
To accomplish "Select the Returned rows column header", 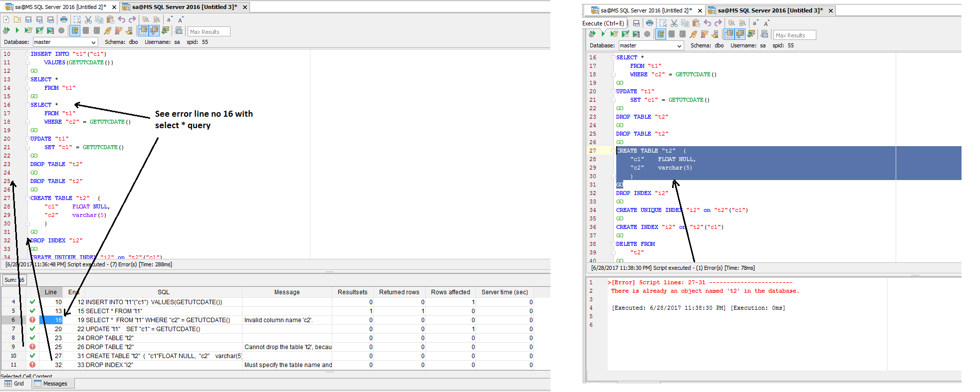I will click(x=399, y=292).
